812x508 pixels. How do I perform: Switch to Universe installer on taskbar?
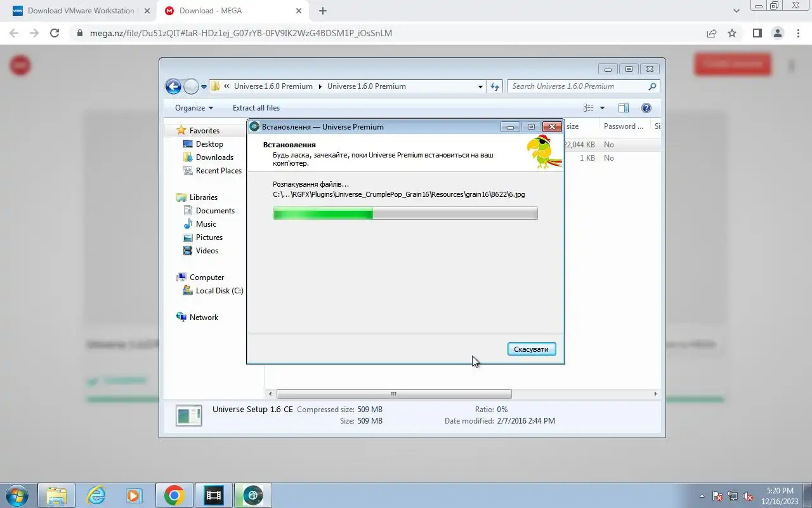(253, 495)
